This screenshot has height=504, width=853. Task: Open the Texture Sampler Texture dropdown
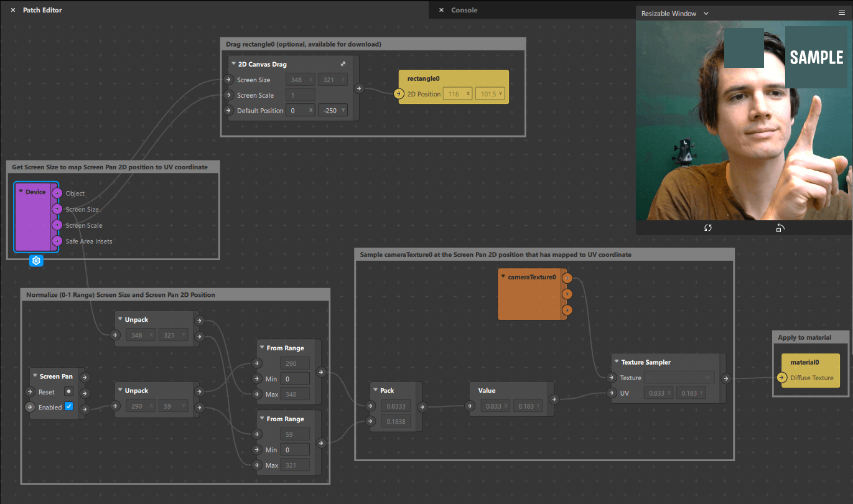(679, 378)
